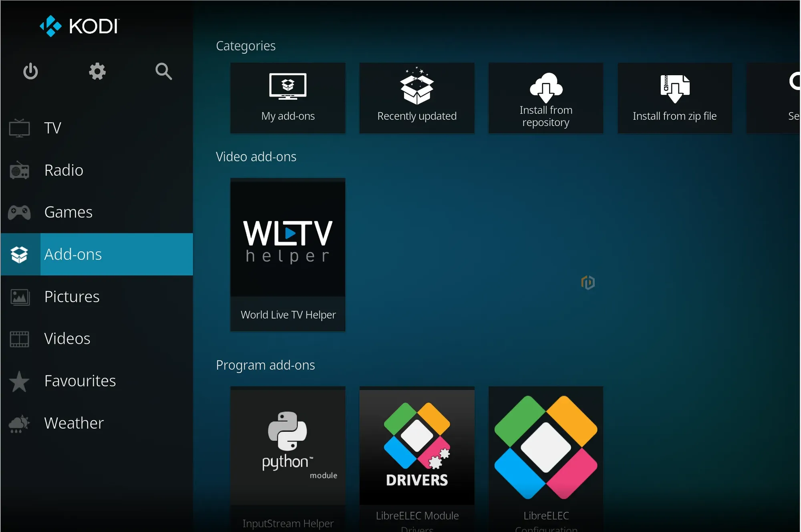Click the Categories heading
Viewport: 801px width, 532px height.
tap(246, 46)
